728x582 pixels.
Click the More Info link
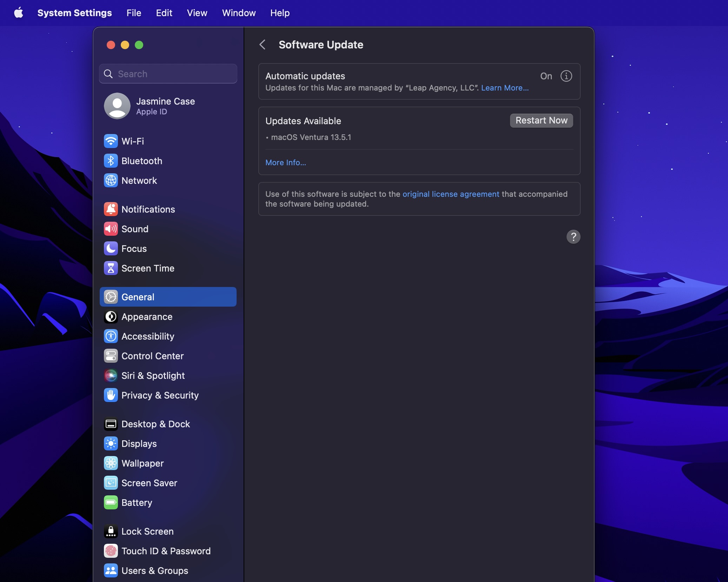(285, 163)
